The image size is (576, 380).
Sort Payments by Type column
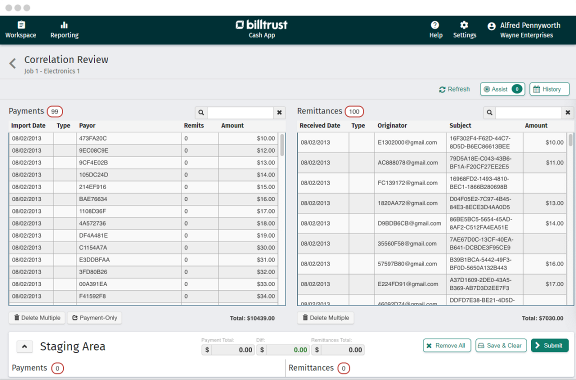pyautogui.click(x=63, y=126)
